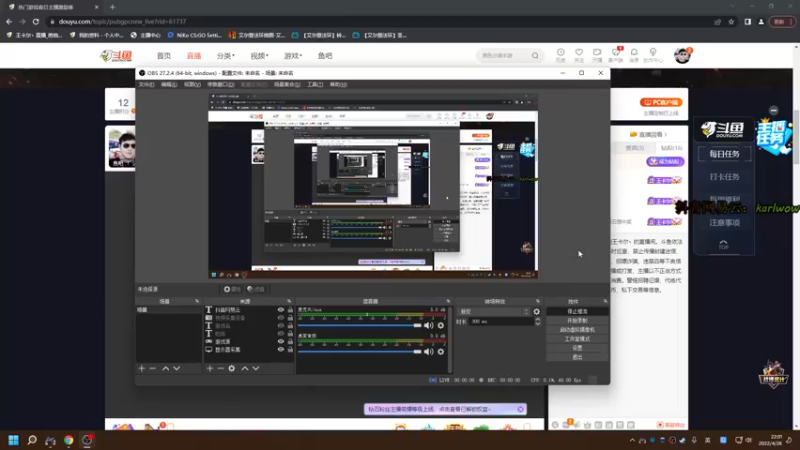Reload the page in Chrome
The height and width of the screenshot is (450, 800).
point(36,21)
